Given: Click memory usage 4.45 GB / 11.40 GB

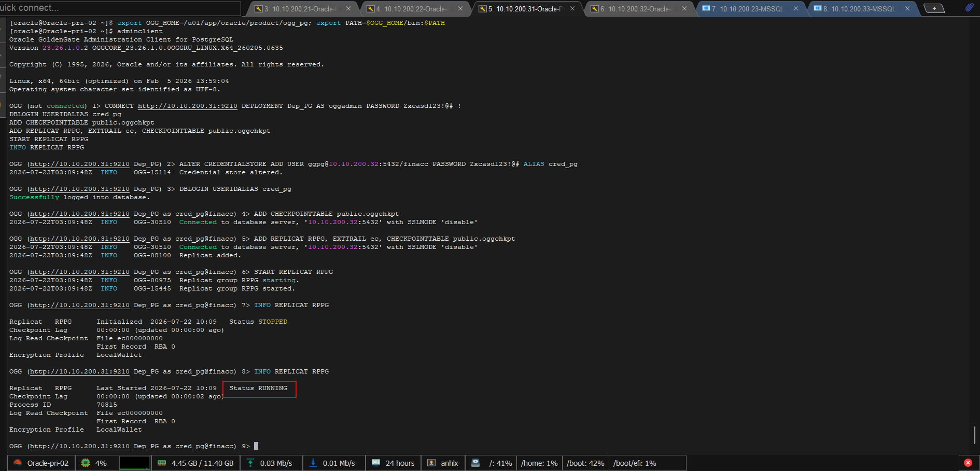Looking at the screenshot, I should [x=202, y=463].
